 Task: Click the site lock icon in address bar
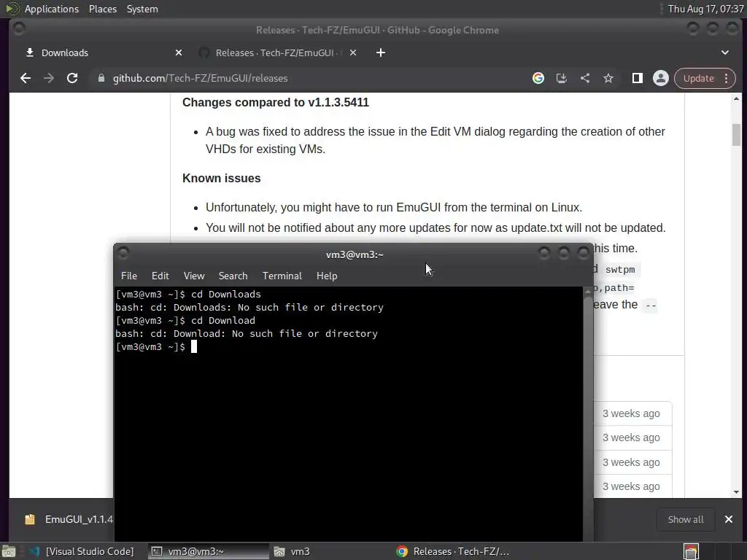(101, 78)
